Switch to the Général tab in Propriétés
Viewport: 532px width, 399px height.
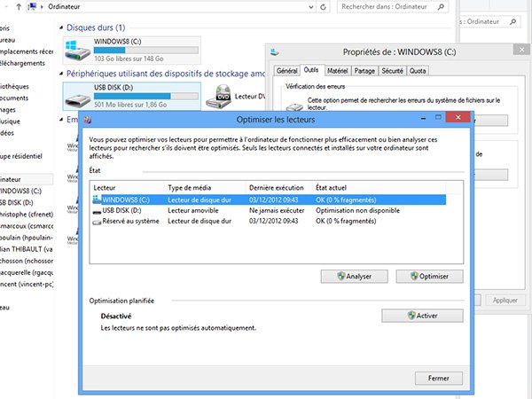point(286,71)
